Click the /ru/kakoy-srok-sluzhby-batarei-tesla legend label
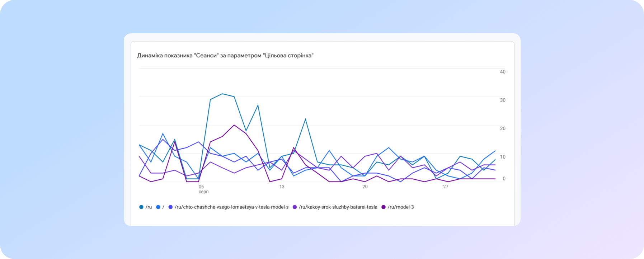Image resolution: width=644 pixels, height=259 pixels. [338, 207]
